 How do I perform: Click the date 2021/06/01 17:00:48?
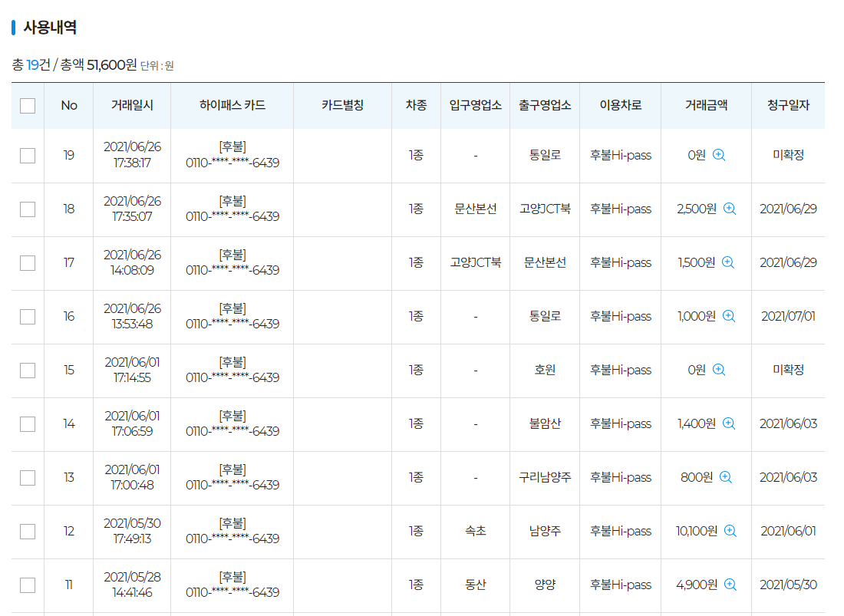coord(132,477)
